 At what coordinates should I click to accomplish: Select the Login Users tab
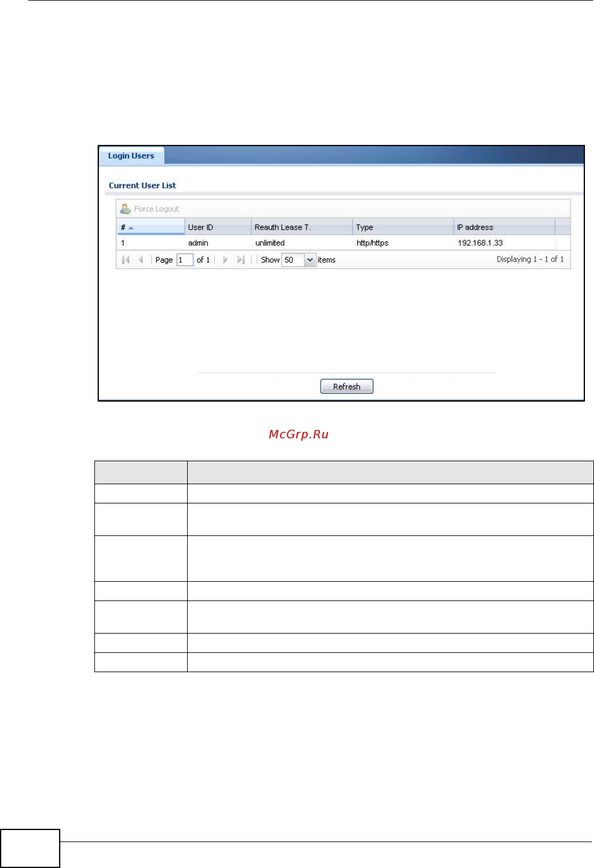[x=131, y=156]
